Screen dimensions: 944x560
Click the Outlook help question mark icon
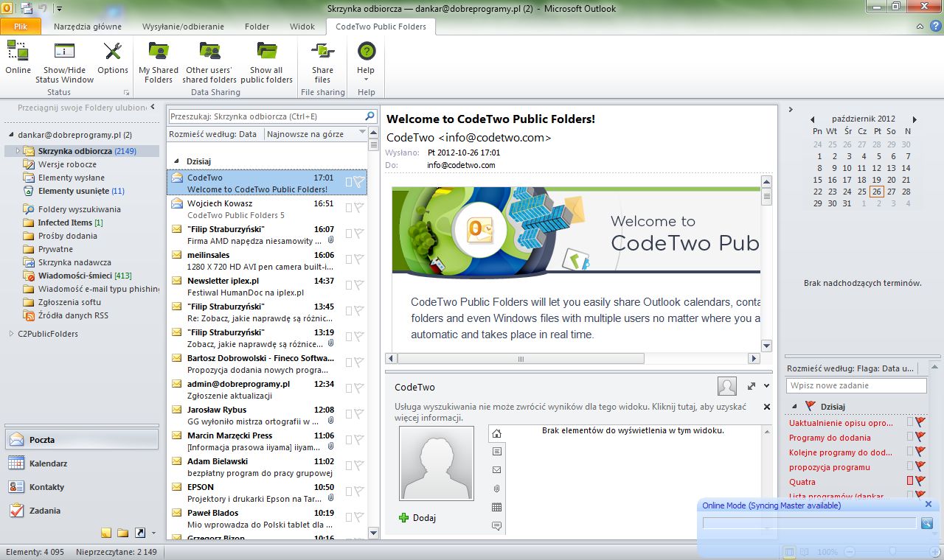tap(934, 27)
